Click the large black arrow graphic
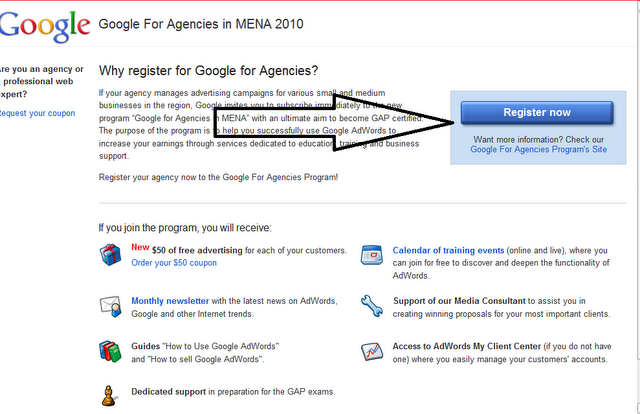Image resolution: width=640 pixels, height=414 pixels. [x=334, y=122]
